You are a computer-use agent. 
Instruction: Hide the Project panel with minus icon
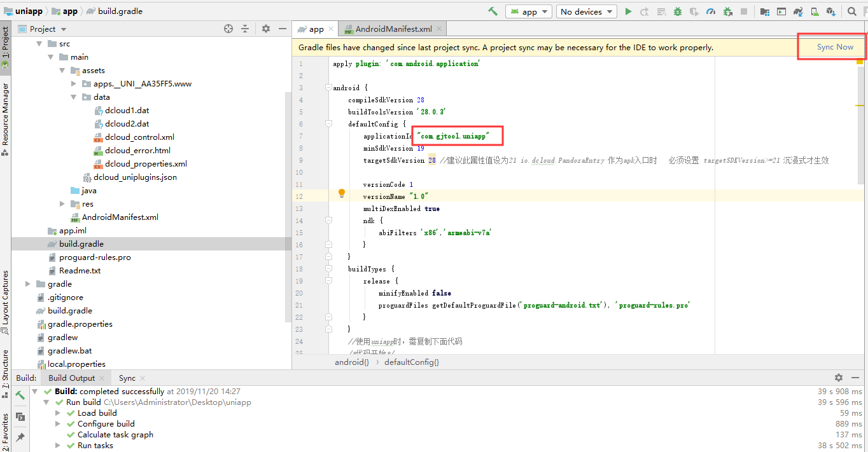pos(282,29)
